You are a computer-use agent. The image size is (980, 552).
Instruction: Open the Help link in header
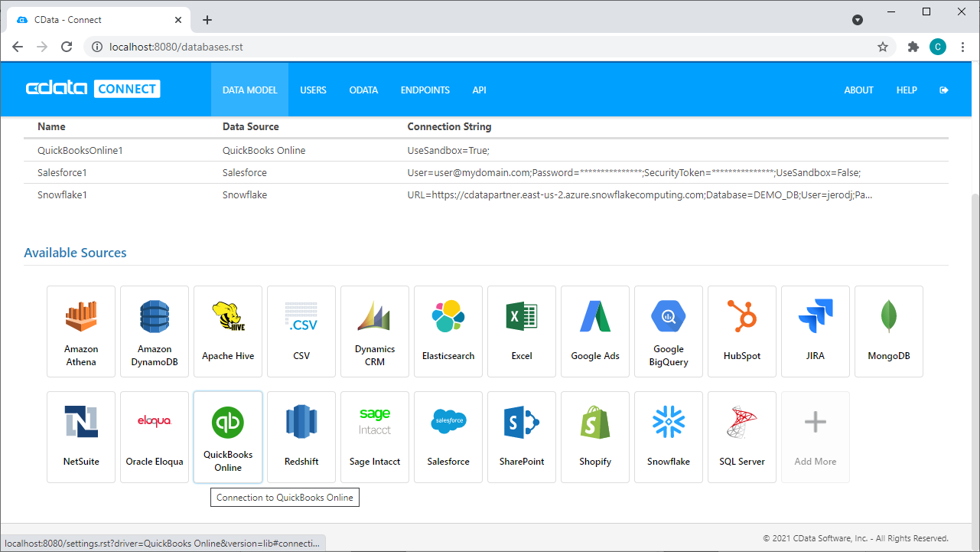907,90
